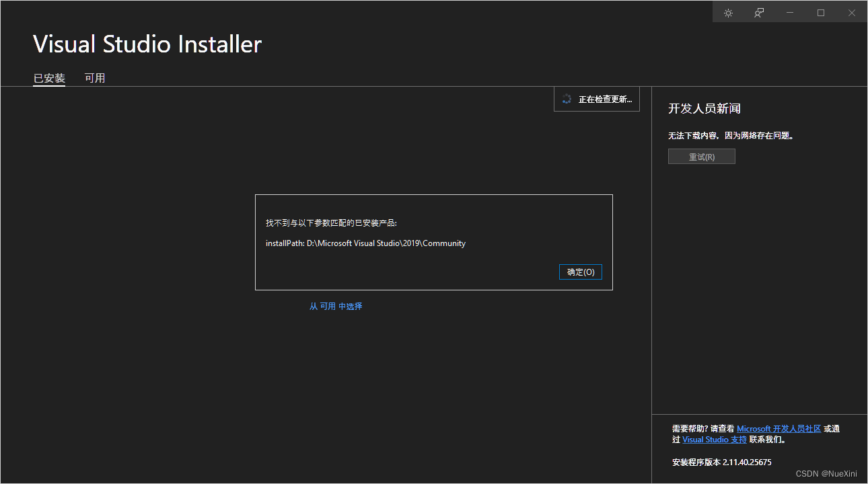Click the theme switch sun icon
This screenshot has width=868, height=484.
click(728, 13)
